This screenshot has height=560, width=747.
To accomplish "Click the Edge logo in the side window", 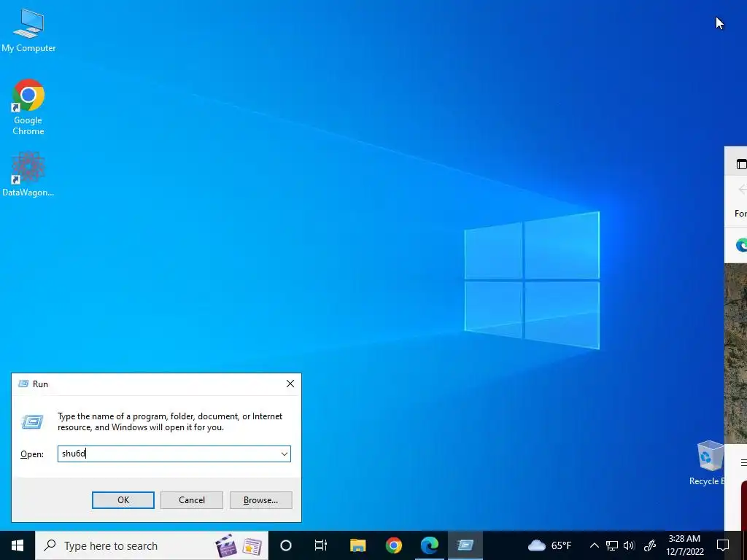I will pos(741,246).
